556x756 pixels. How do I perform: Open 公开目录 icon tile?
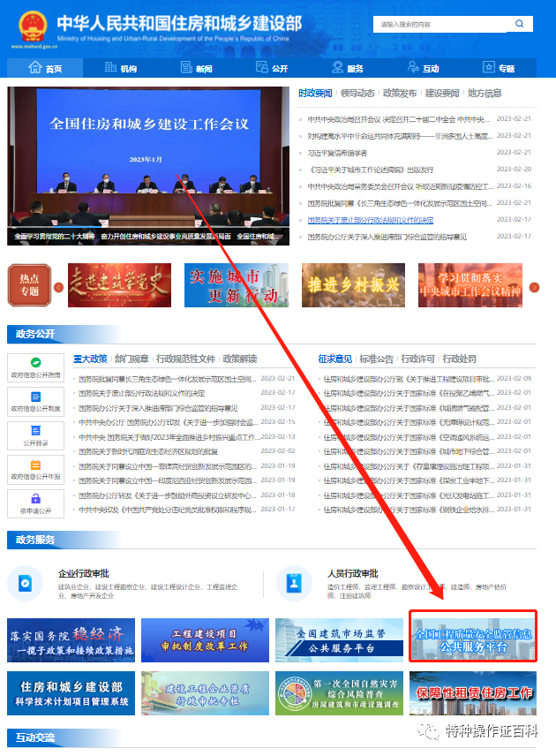(35, 436)
